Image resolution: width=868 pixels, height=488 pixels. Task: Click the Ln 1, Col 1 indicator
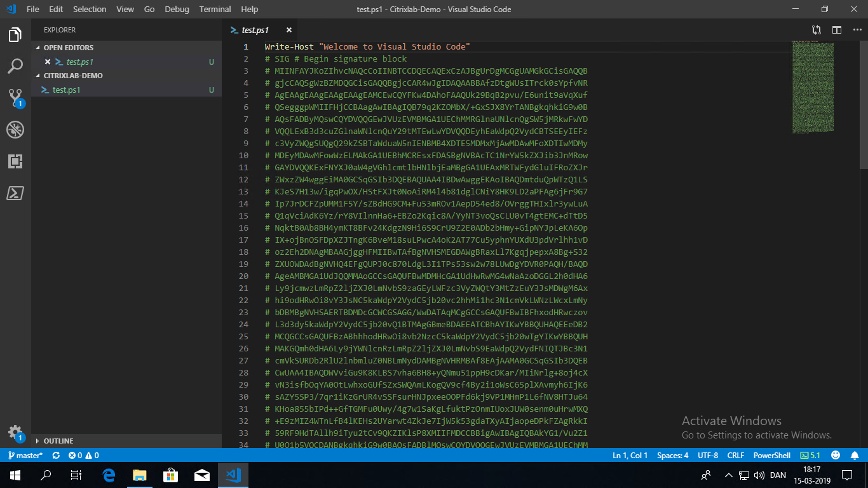tap(630, 455)
